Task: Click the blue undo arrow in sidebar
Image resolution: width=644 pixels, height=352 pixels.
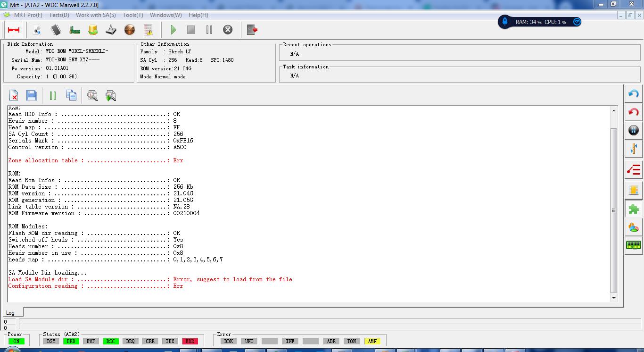Action: [x=634, y=93]
